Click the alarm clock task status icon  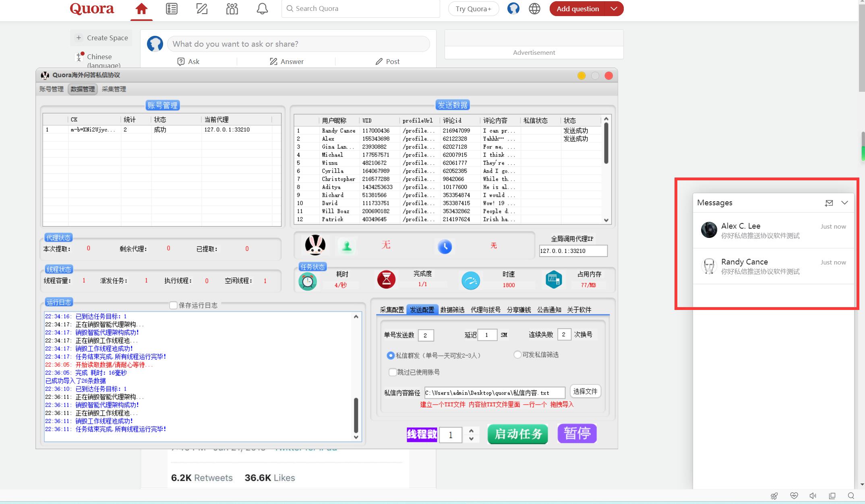tap(308, 281)
